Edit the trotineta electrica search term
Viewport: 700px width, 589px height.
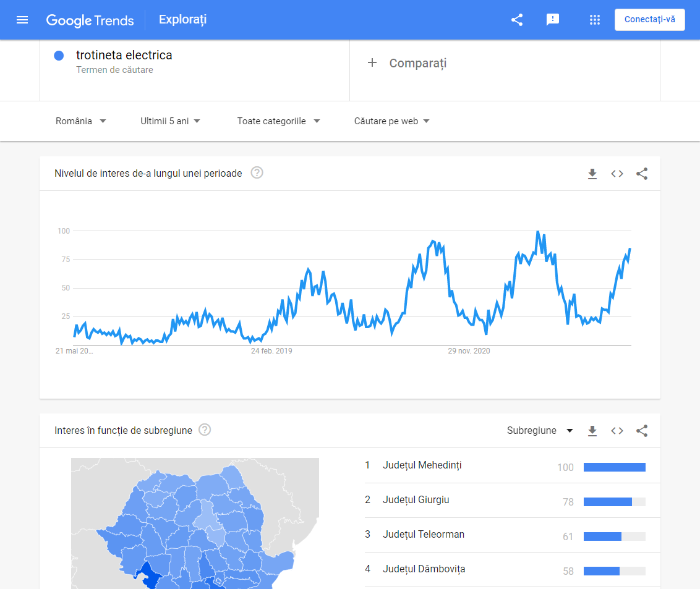coord(124,55)
